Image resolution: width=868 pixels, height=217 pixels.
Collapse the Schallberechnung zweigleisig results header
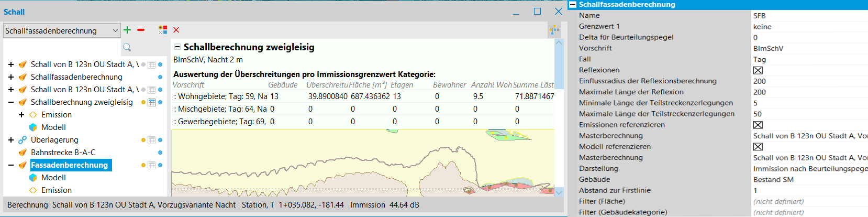pyautogui.click(x=177, y=47)
